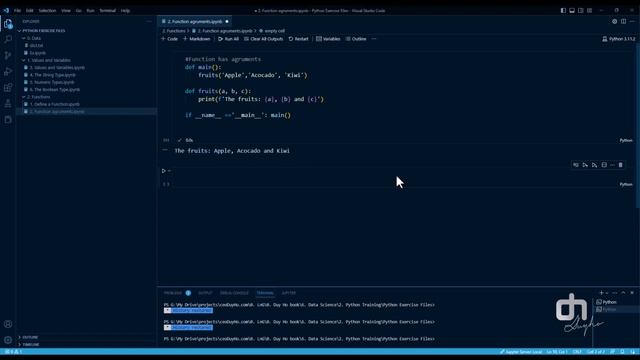Image resolution: width=640 pixels, height=360 pixels.
Task: Open notebook toolbar overflow ellipsis
Action: coord(373,39)
